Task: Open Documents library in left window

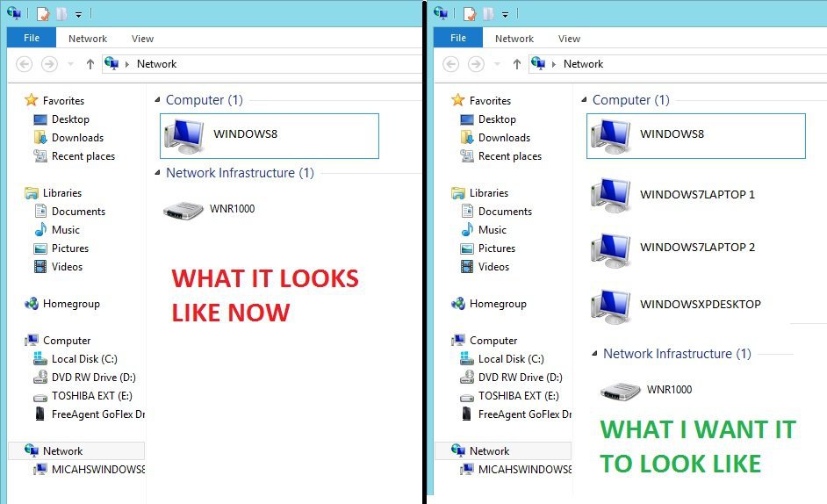Action: pos(69,212)
